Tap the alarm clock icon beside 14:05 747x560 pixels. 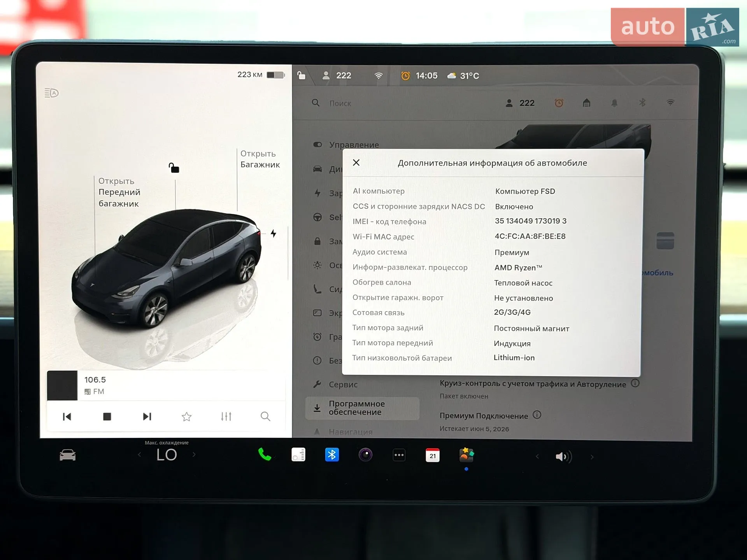tap(405, 76)
